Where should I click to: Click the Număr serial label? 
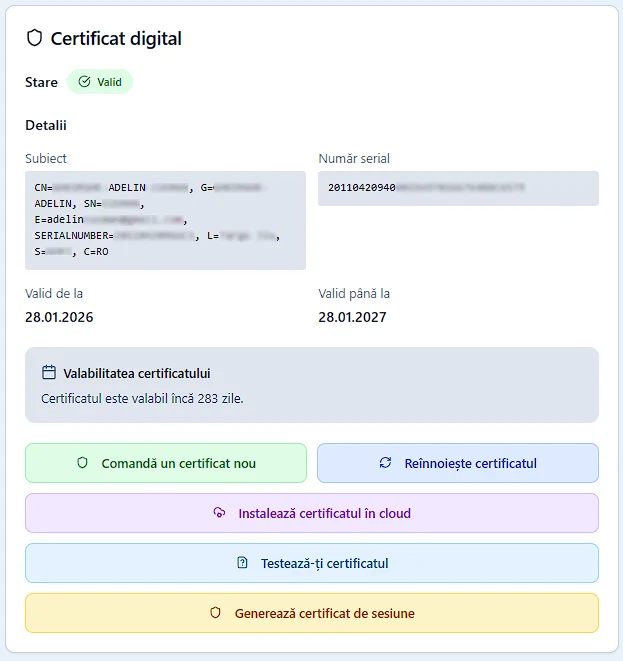354,159
